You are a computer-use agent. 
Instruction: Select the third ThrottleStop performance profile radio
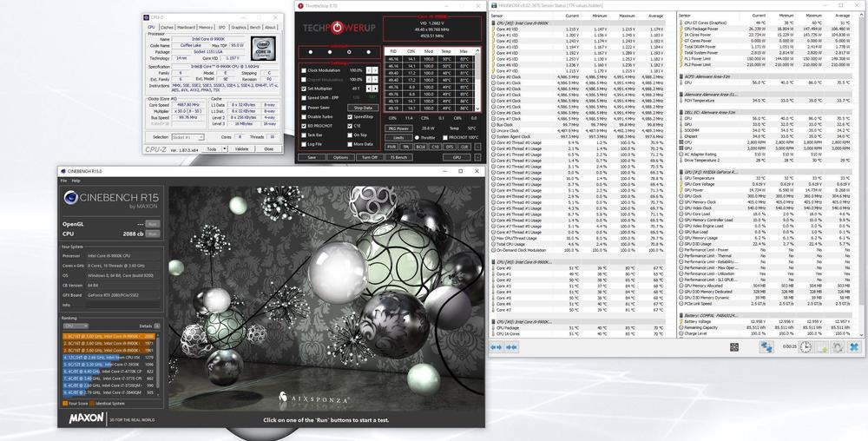pyautogui.click(x=349, y=52)
